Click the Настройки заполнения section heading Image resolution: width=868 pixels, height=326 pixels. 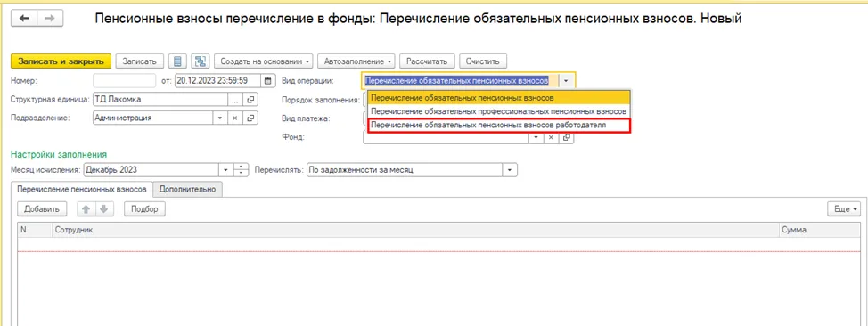click(59, 154)
